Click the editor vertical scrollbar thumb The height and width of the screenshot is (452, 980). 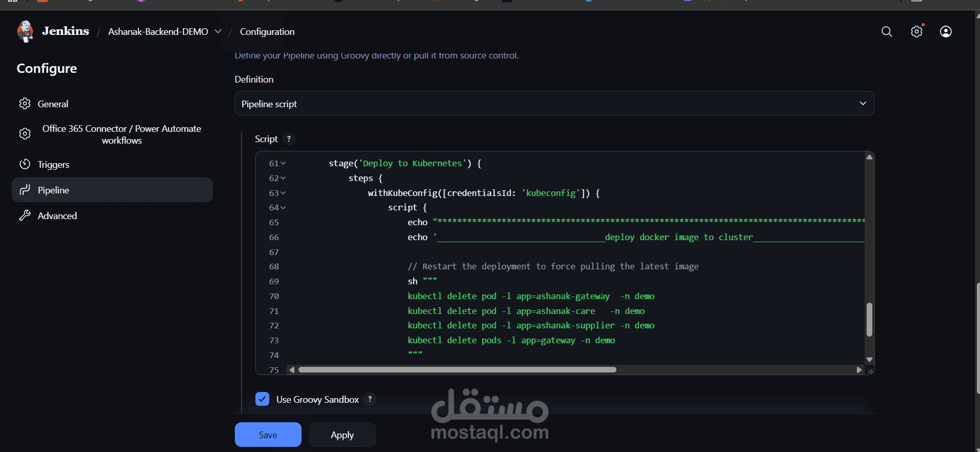(869, 320)
